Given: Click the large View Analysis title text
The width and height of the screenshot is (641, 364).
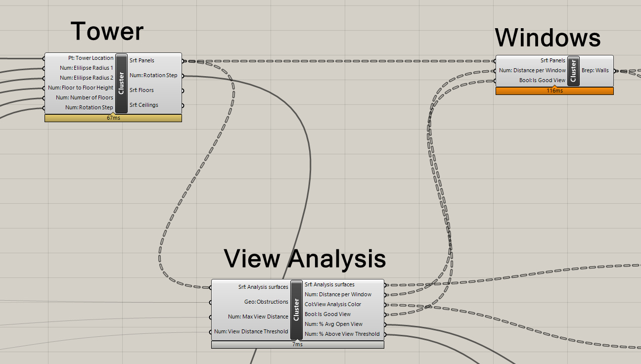Looking at the screenshot, I should 305,258.
